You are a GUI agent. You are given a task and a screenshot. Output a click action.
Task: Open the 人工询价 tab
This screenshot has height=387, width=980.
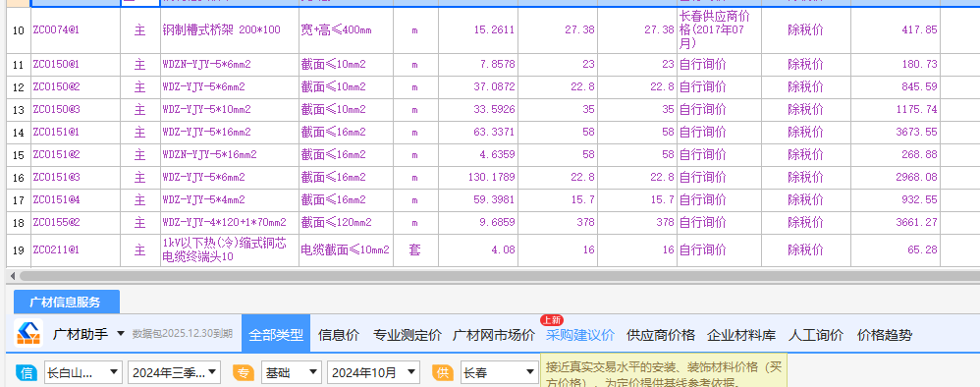(816, 335)
